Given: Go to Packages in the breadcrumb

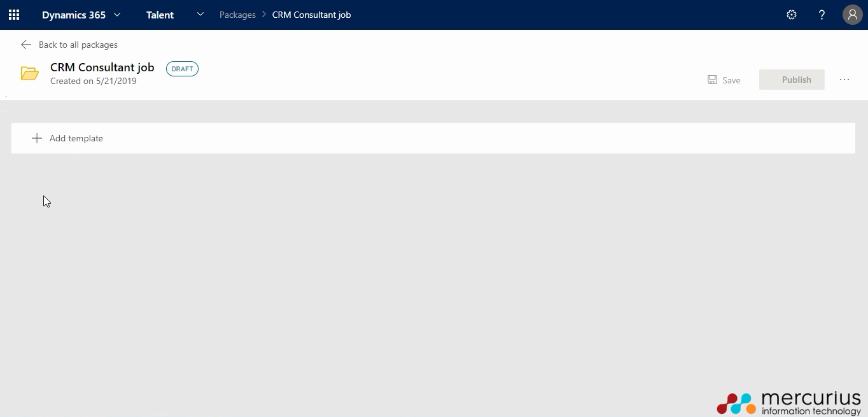Looking at the screenshot, I should tap(237, 15).
